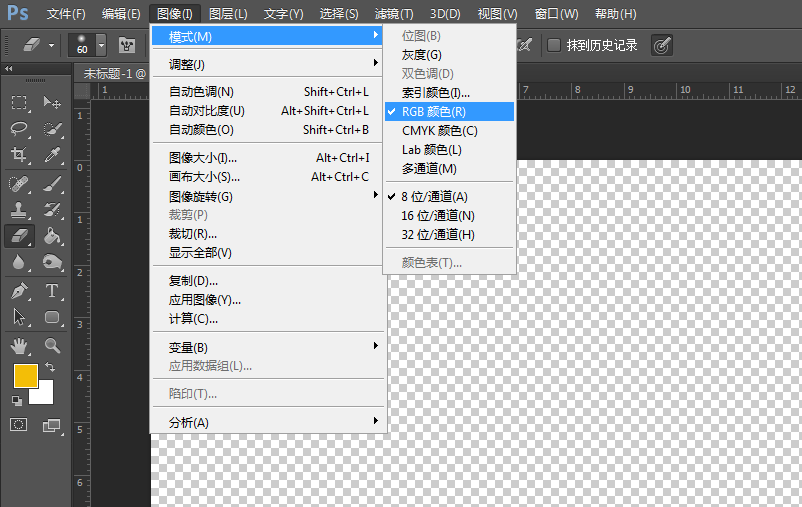Swap foreground and background colors
Viewport: 802px width, 507px height.
pos(50,367)
